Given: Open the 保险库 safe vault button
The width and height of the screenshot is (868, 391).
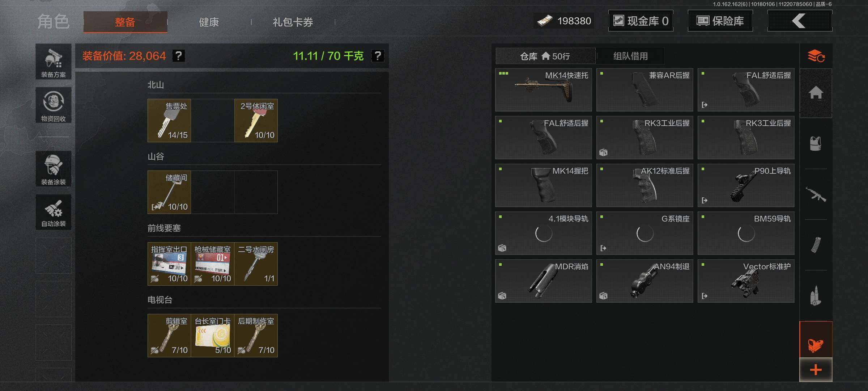Looking at the screenshot, I should tap(720, 21).
